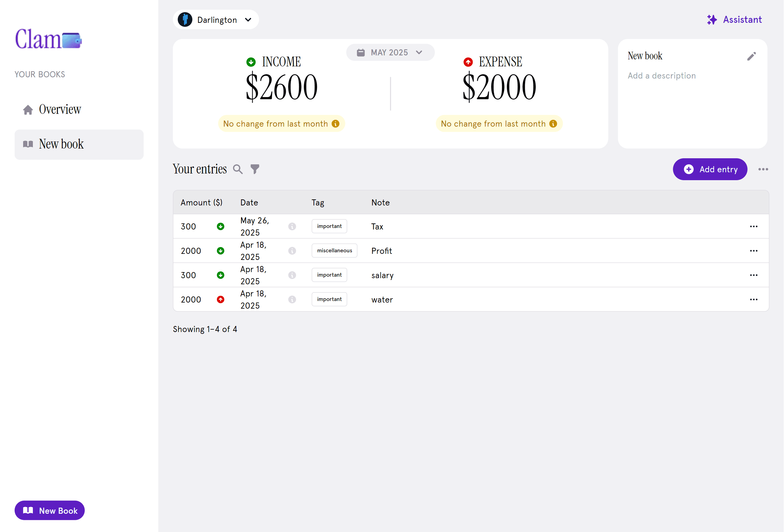Open three-dot menu for water entry
The height and width of the screenshot is (532, 784).
point(754,299)
